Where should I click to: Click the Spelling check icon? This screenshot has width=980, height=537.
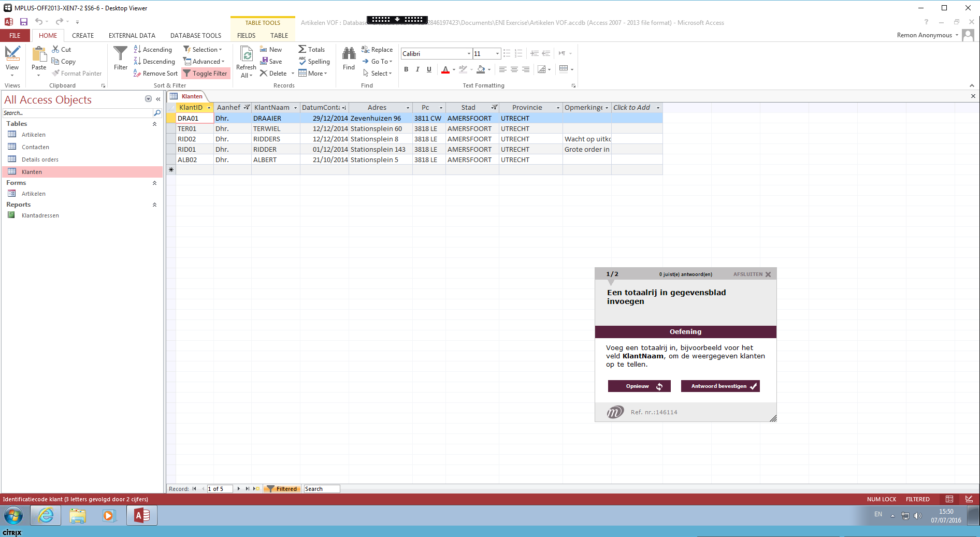[302, 62]
